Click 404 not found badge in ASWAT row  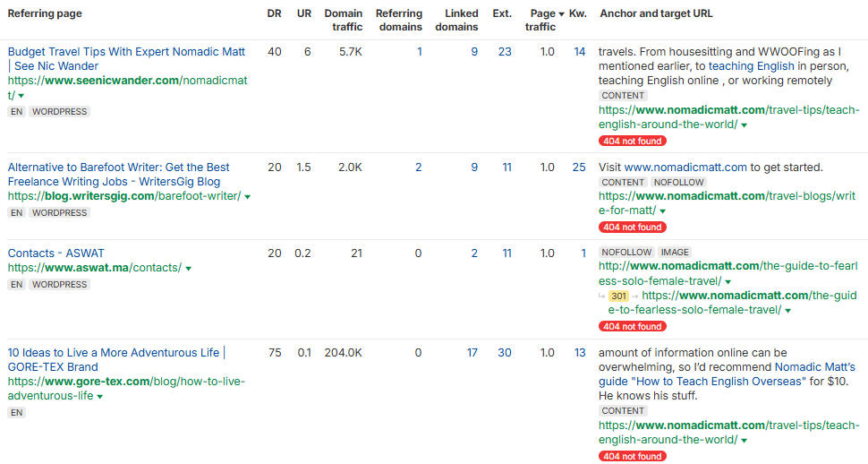632,326
